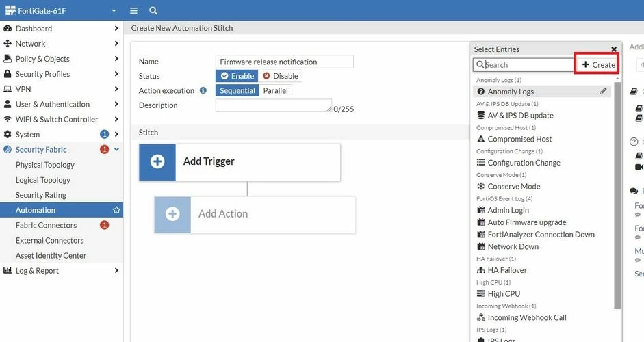Viewport: 644px width, 342px height.
Task: Expand the VPN chevron
Action: click(116, 89)
